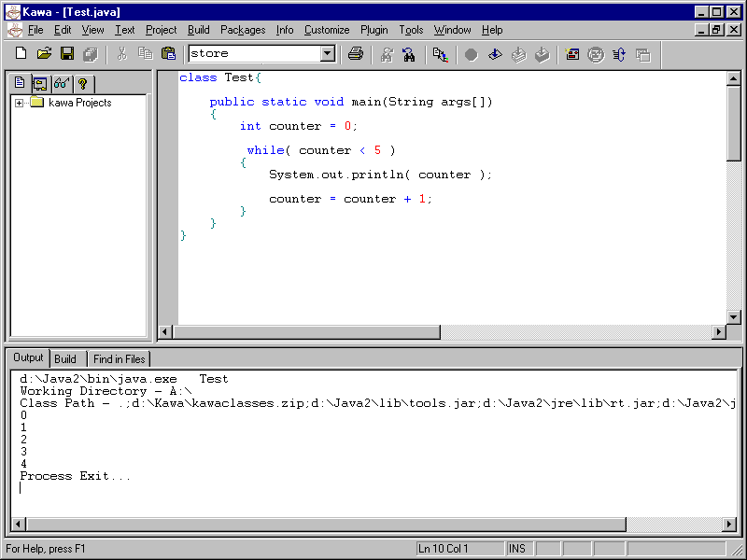Screen dimensions: 747x560
Task: Switch to the Find in Files tab
Action: (x=120, y=359)
